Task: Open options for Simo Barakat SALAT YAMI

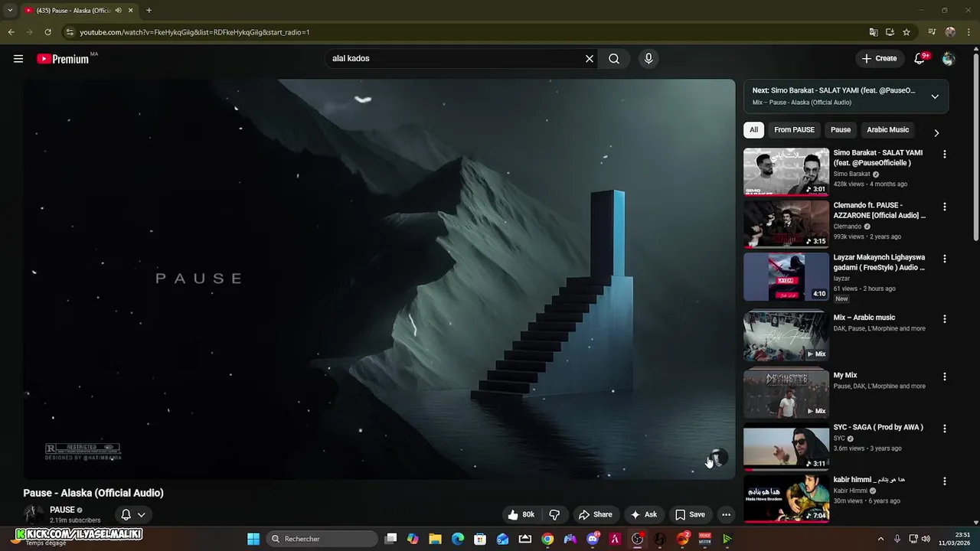Action: pos(945,154)
